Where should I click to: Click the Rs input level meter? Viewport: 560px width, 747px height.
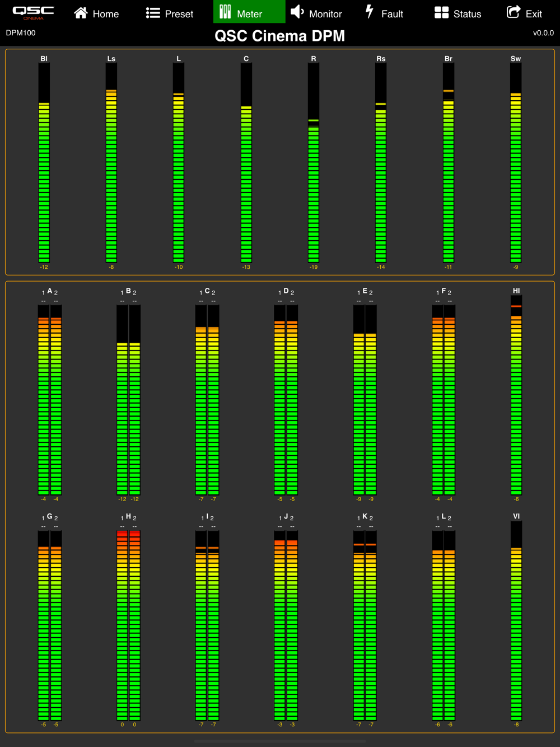(x=381, y=162)
